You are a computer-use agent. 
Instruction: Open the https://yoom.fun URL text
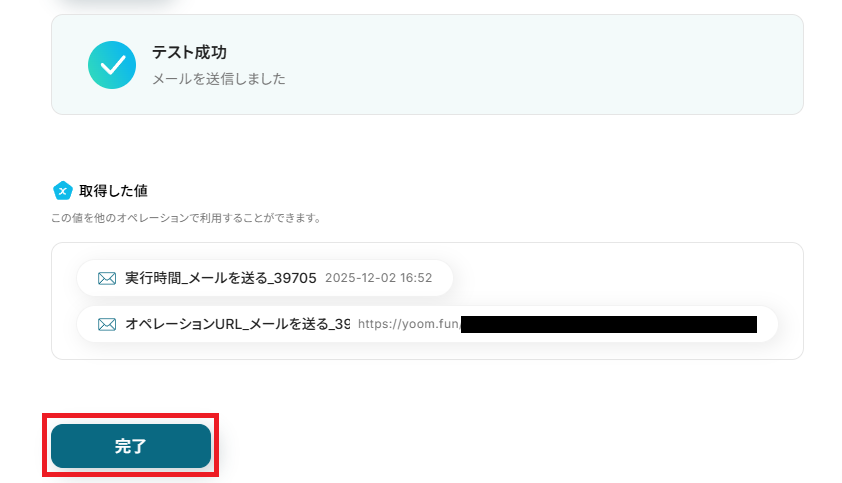click(x=409, y=324)
